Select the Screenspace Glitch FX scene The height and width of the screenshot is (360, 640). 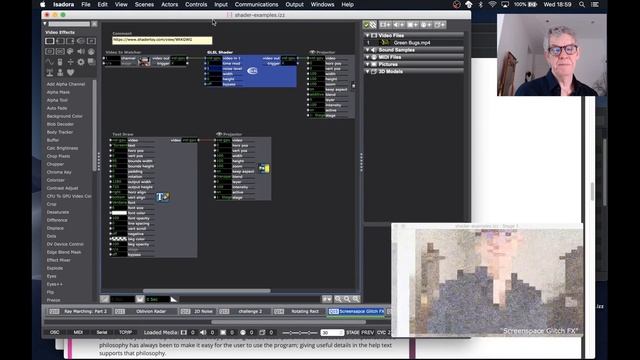pos(357,311)
